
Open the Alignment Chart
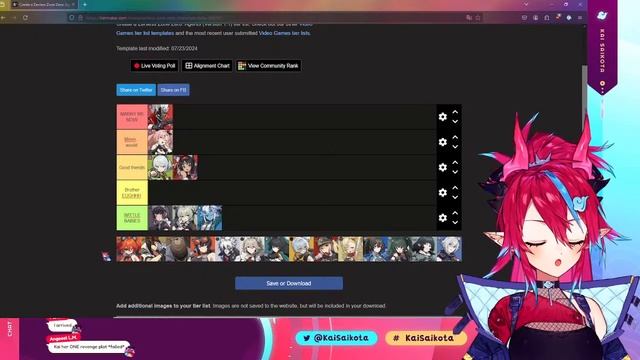tap(207, 66)
